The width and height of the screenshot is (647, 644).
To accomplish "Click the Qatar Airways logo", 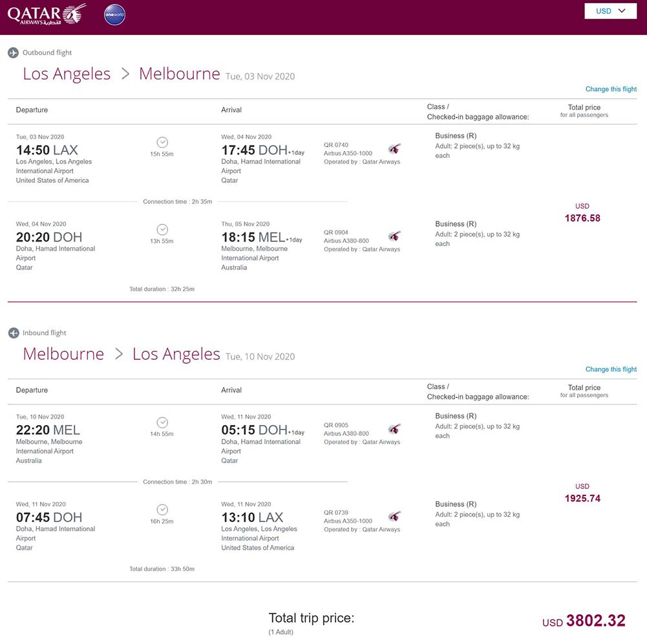I will point(47,14).
